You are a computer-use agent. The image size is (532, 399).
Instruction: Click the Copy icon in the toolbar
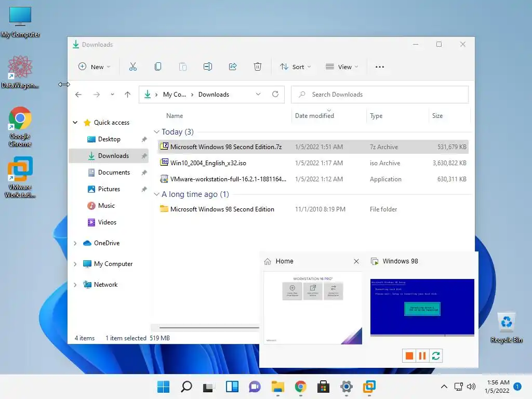[x=158, y=67]
